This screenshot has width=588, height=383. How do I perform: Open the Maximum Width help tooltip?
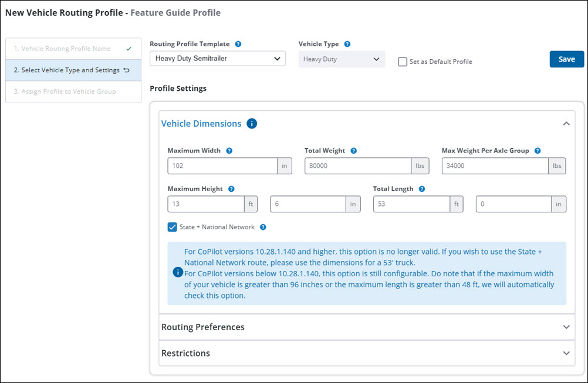228,150
